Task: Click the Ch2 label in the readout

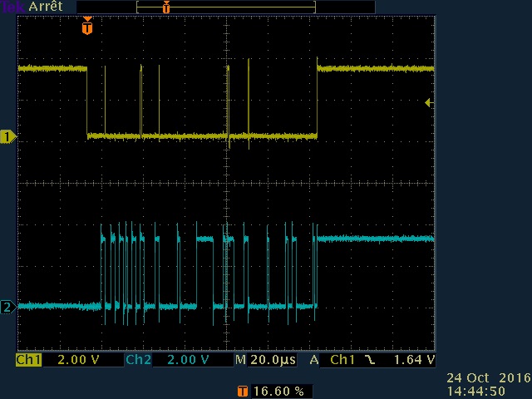Action: [139, 360]
